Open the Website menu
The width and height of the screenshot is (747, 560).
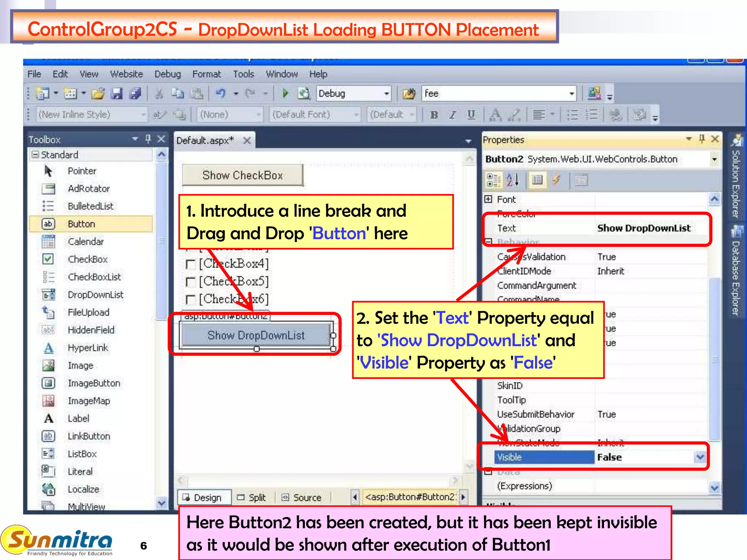point(126,74)
